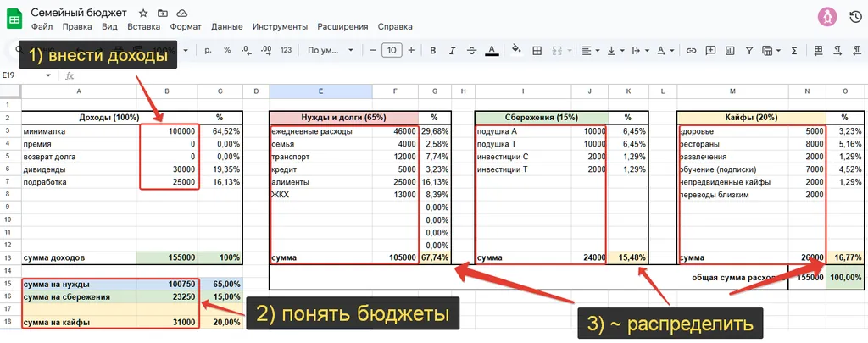Click the Bold formatting icon

coord(433,50)
